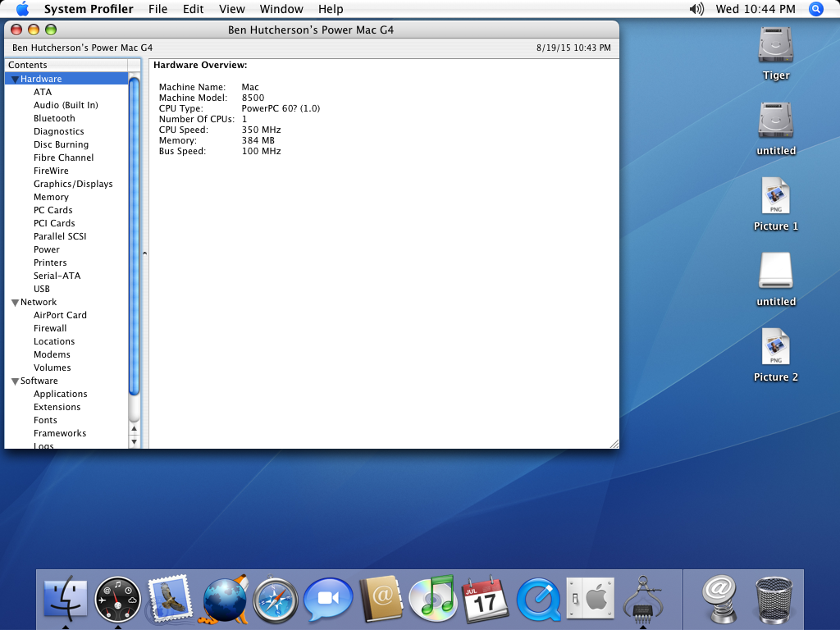Select the Tiger hard drive icon

coord(775,46)
